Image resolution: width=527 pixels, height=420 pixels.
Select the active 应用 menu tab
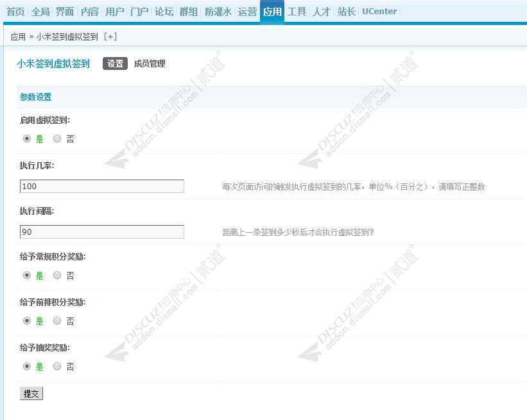coord(272,12)
